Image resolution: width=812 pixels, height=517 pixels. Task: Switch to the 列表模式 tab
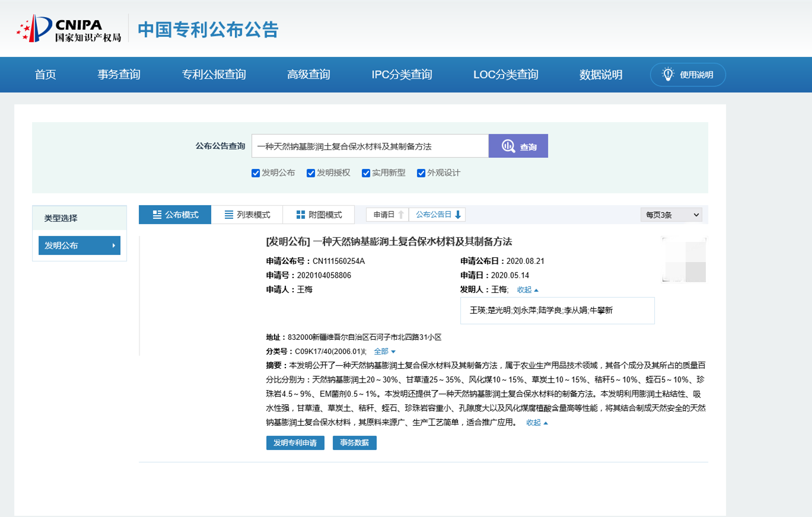(x=247, y=215)
